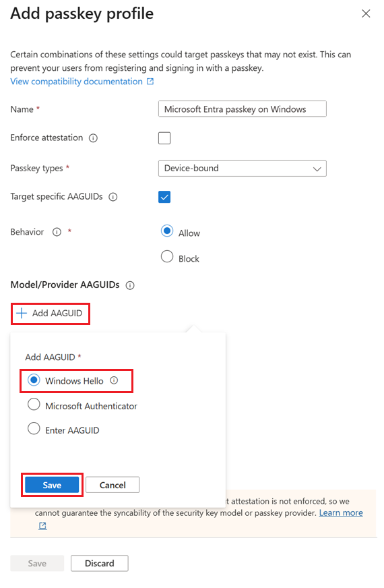Image resolution: width=384 pixels, height=588 pixels.
Task: Click external link icon beside compatibility documentation
Action: point(150,82)
